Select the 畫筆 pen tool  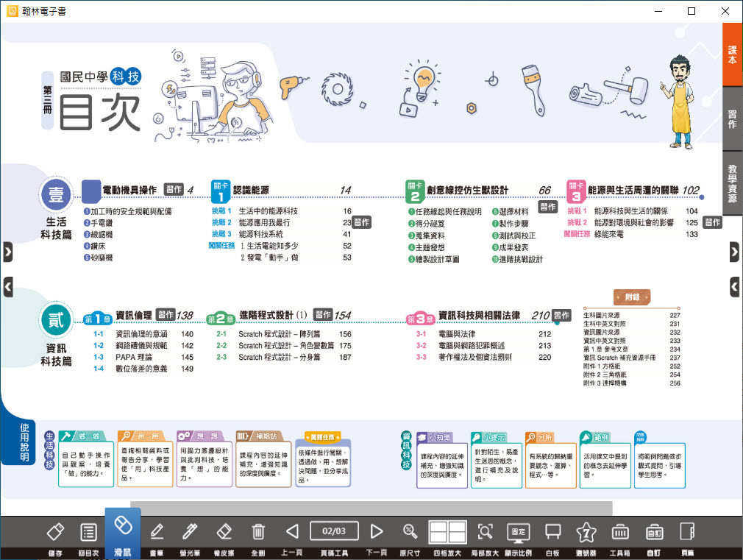157,533
